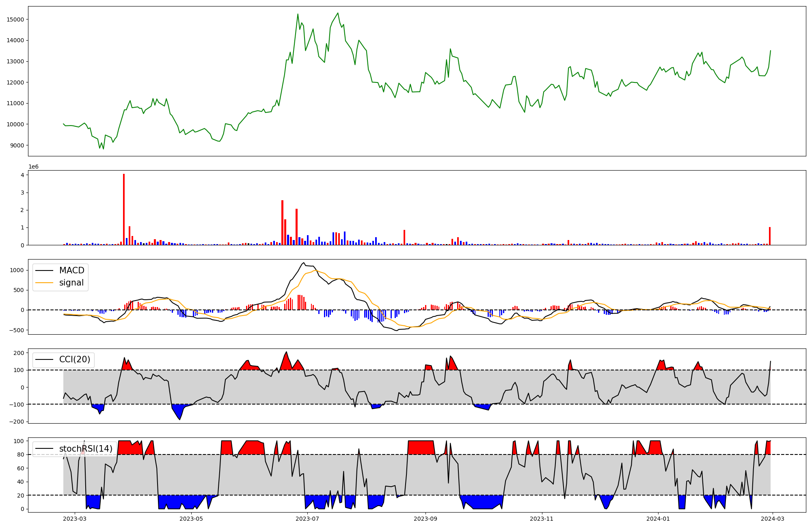Click the 9000 price axis tick label
Screen dimensions: 812x528
pyautogui.click(x=17, y=145)
